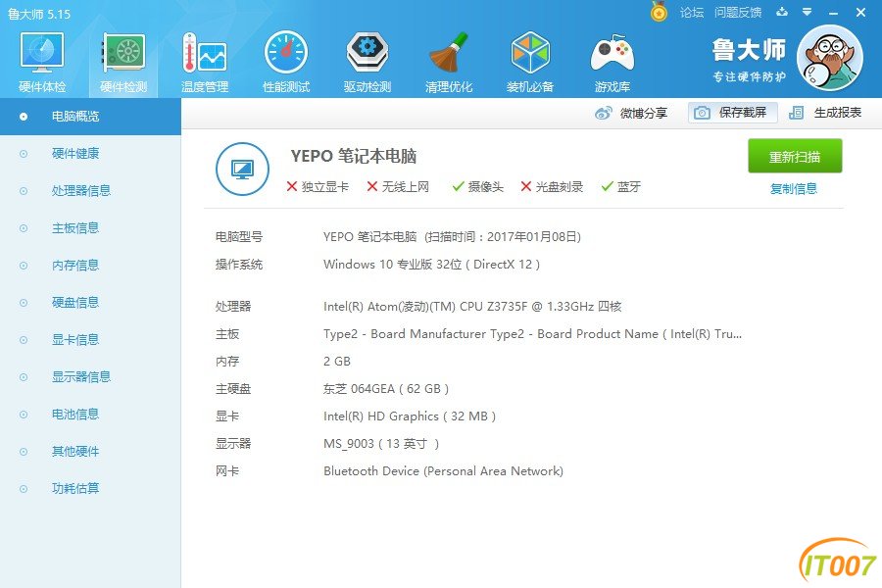This screenshot has height=588, width=882.
Task: Click the Type2 - Board Manufacturer motherboard value
Action: click(533, 334)
